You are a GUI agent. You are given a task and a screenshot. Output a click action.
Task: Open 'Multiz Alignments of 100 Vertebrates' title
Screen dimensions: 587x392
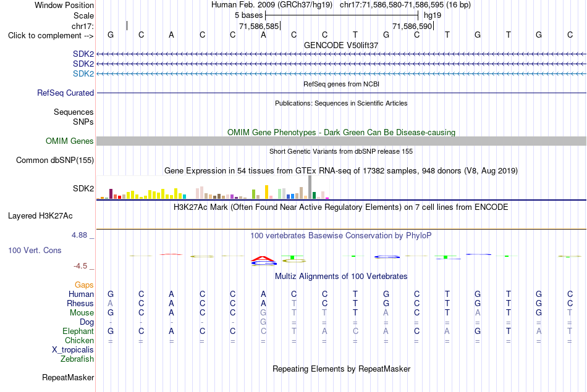click(x=341, y=277)
